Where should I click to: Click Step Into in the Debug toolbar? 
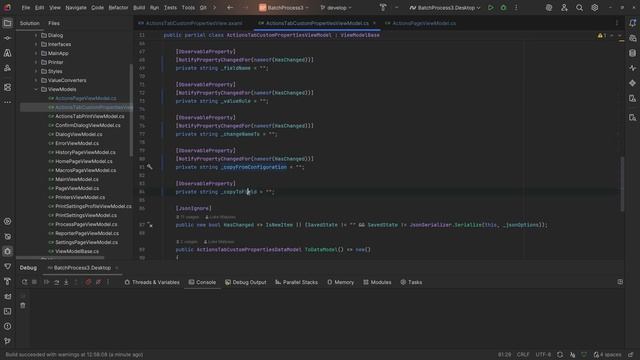(66, 282)
